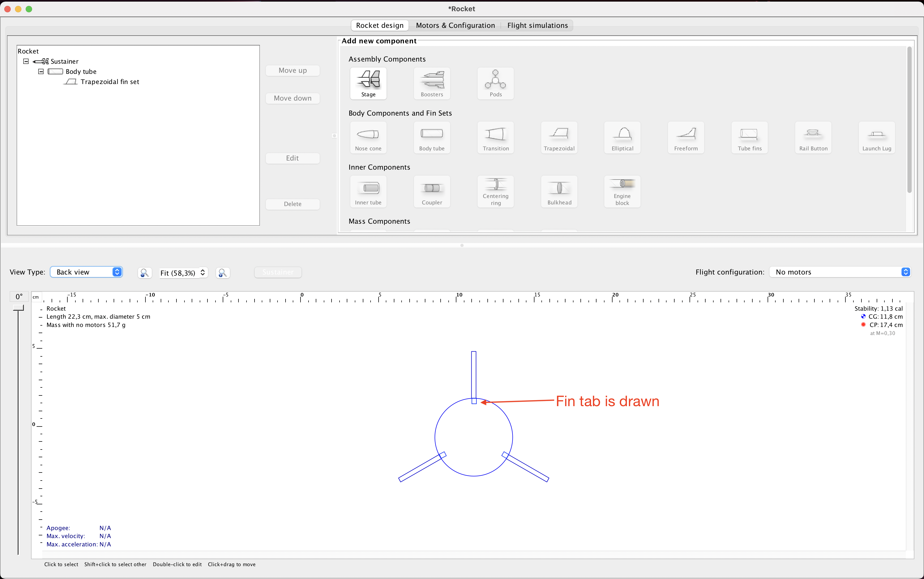Select the lower-right fin in drawing
Screen dimensions: 924x579
pyautogui.click(x=527, y=468)
